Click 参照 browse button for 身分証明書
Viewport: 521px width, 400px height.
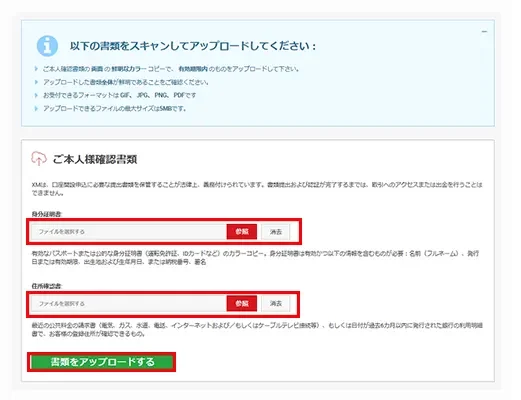(x=242, y=232)
